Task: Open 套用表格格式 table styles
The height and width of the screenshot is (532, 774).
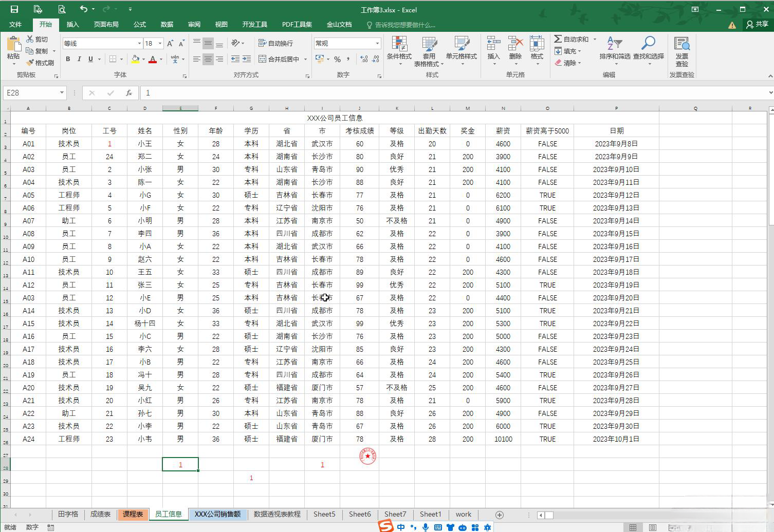Action: [429, 51]
